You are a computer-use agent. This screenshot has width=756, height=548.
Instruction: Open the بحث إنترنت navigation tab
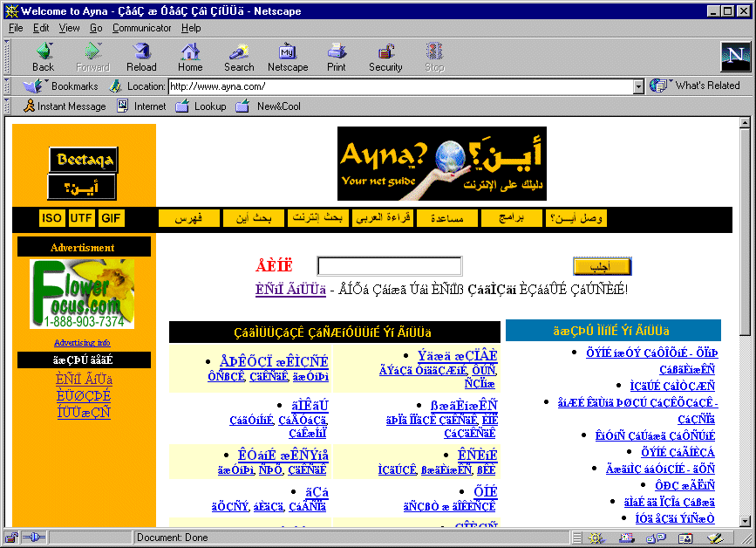pyautogui.click(x=317, y=218)
